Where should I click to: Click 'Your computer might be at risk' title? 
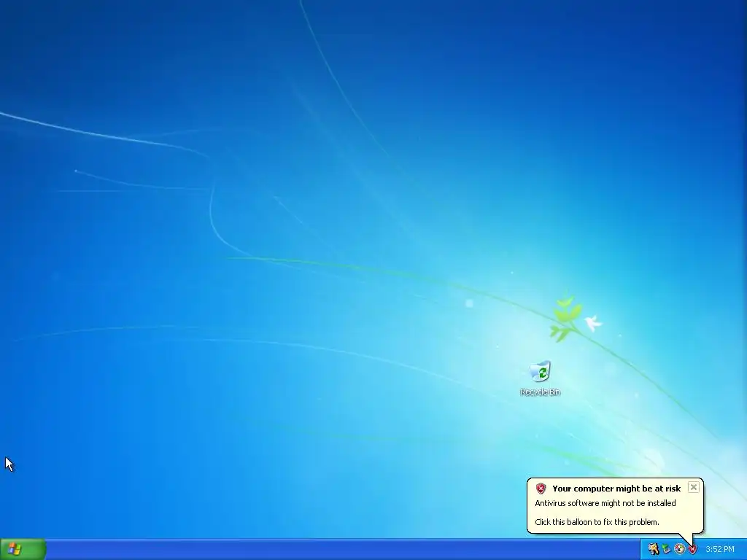616,489
